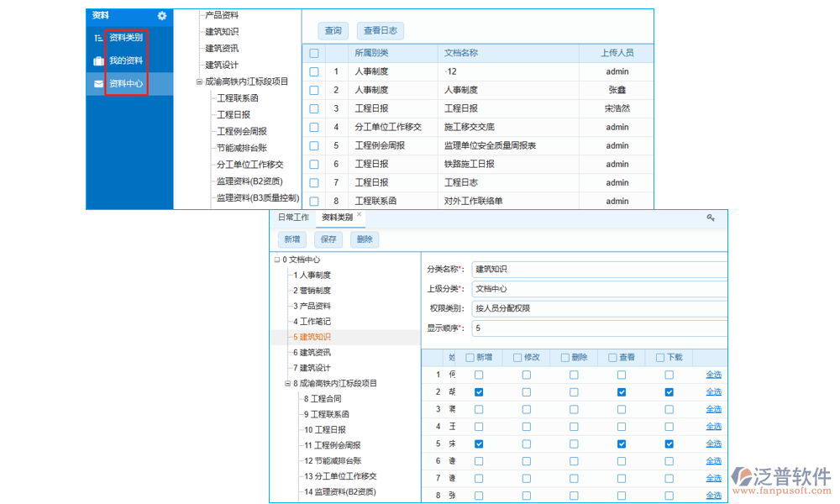Toggle the 删除 column header checkbox
This screenshot has height=504, width=840.
[x=565, y=358]
